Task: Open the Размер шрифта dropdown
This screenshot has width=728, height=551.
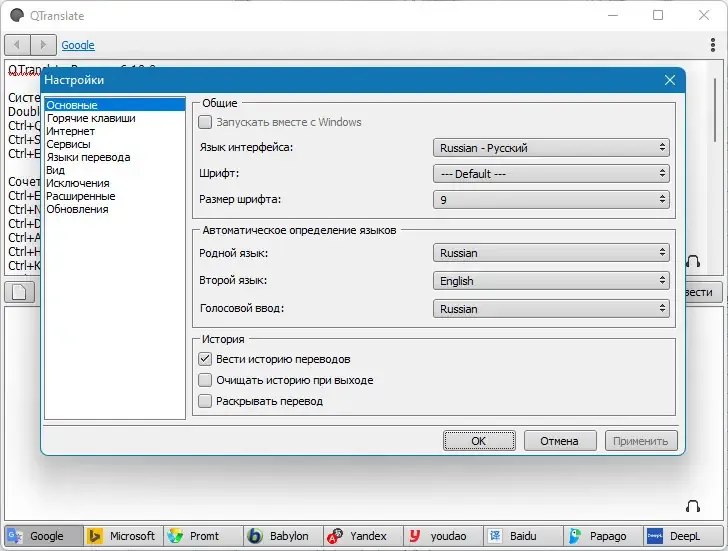Action: (x=551, y=200)
